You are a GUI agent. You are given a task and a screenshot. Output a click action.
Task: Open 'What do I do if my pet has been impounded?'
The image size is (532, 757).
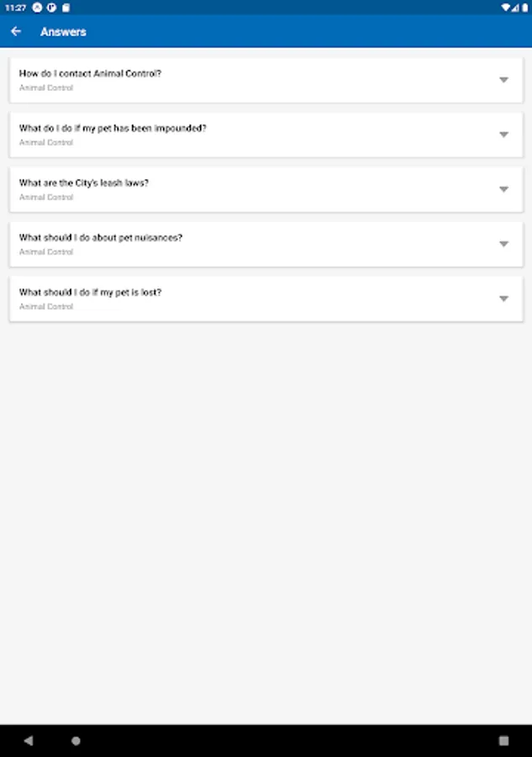tap(113, 129)
